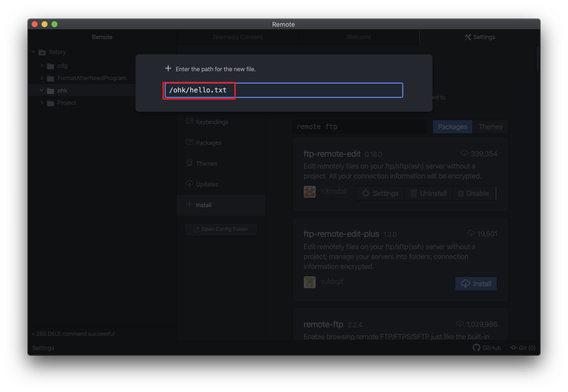Click vukbgit author avatar
The height and width of the screenshot is (392, 568).
pyautogui.click(x=309, y=282)
